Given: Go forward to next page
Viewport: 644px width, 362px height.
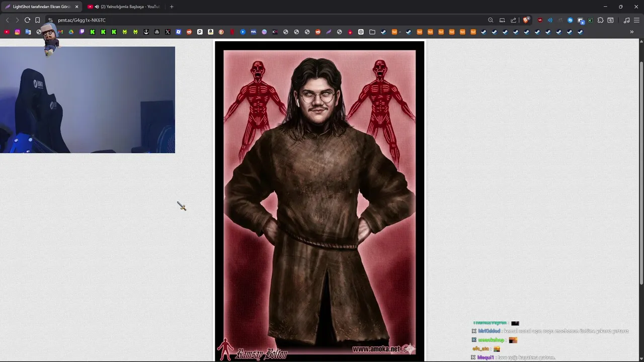Looking at the screenshot, I should coord(17,20).
